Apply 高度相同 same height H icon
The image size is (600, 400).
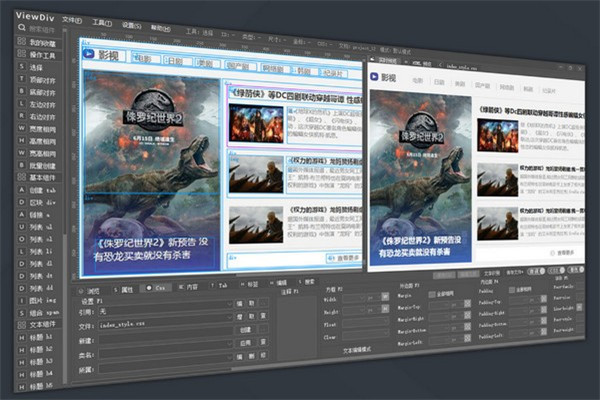(21, 140)
